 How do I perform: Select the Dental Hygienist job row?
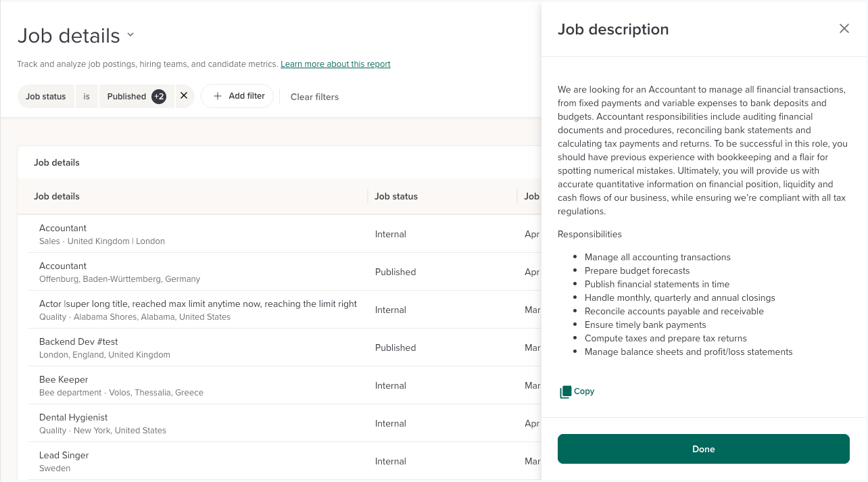[73, 418]
